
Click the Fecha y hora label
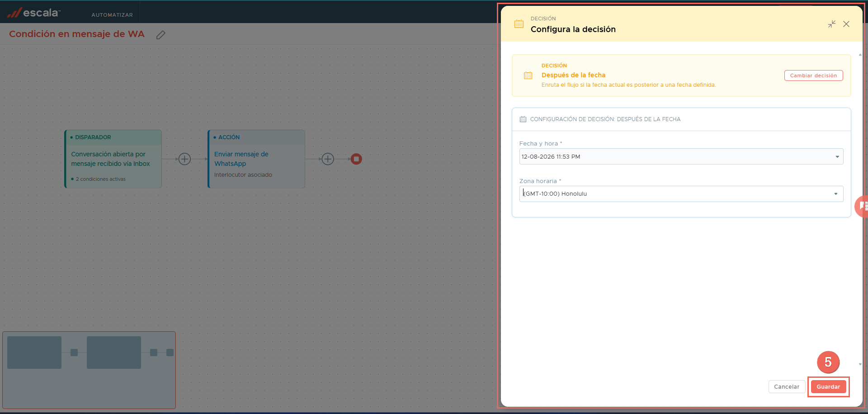(x=541, y=144)
